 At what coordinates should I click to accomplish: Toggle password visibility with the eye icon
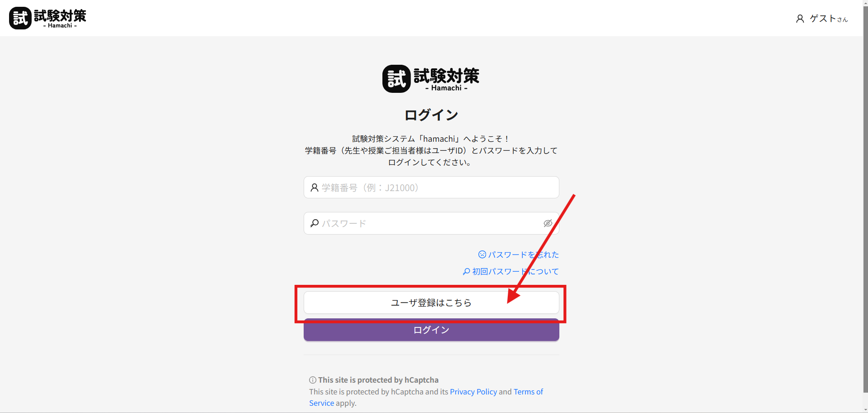point(548,223)
